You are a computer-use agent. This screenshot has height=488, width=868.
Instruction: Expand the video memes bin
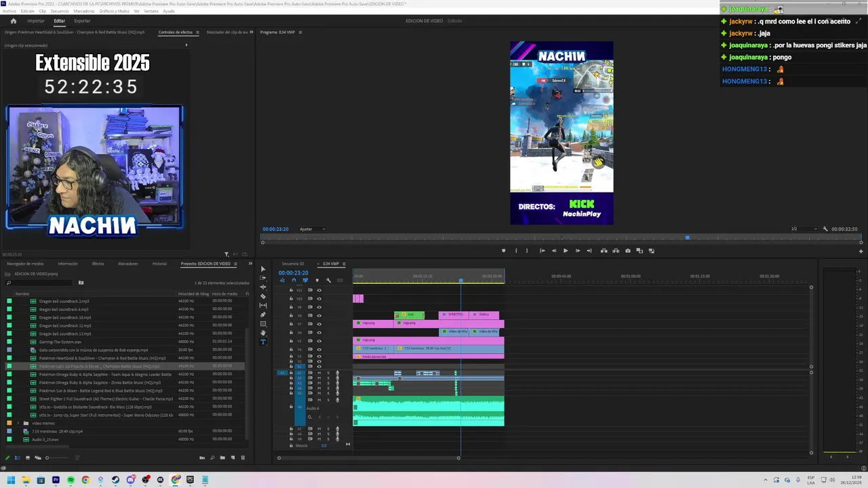pos(19,423)
